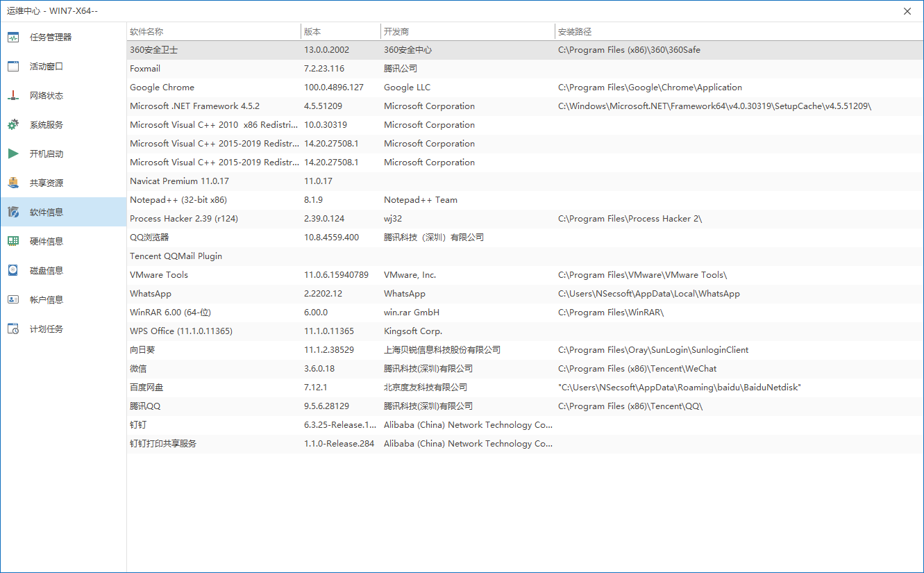The height and width of the screenshot is (573, 924).
Task: Click Chrome version 100.0.4896.127 cell
Action: click(334, 88)
